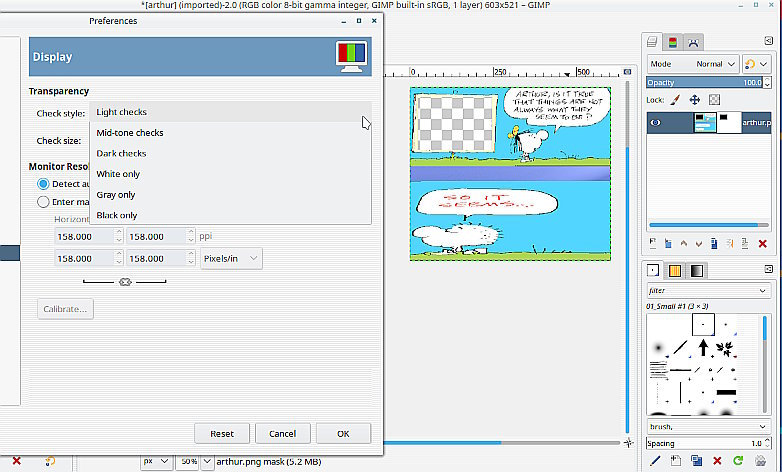Hide the arthur.png layer with eye icon
Viewport: 782px width, 472px height.
pos(655,123)
